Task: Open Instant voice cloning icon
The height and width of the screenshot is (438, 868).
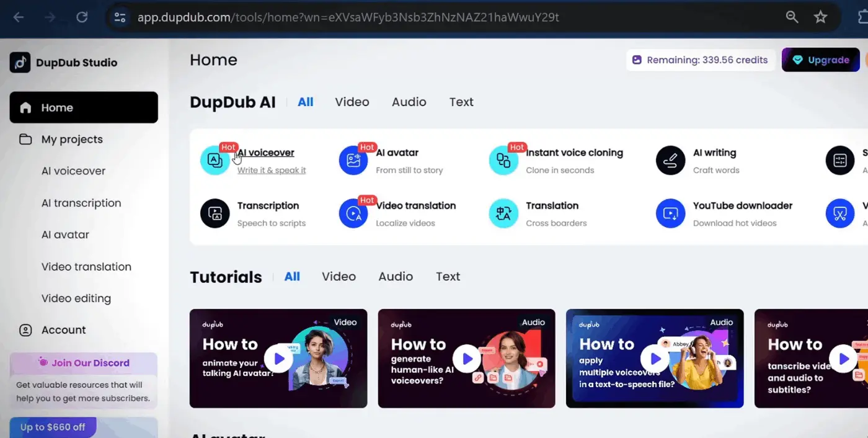Action: tap(503, 161)
